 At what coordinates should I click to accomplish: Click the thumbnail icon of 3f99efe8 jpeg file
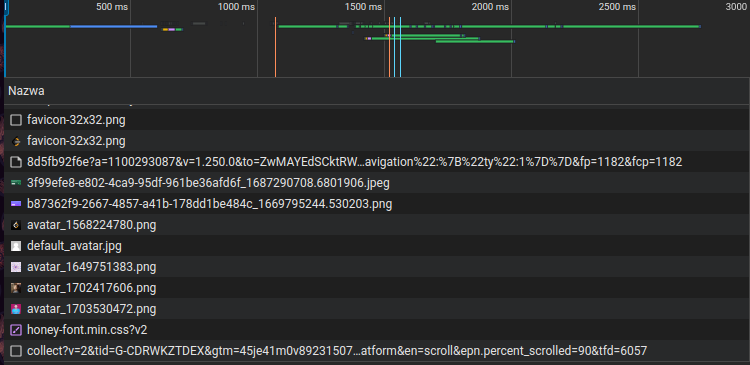16,183
